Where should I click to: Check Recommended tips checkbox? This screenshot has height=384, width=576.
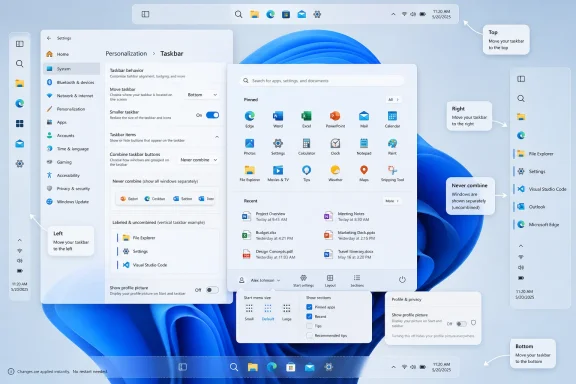(309, 335)
